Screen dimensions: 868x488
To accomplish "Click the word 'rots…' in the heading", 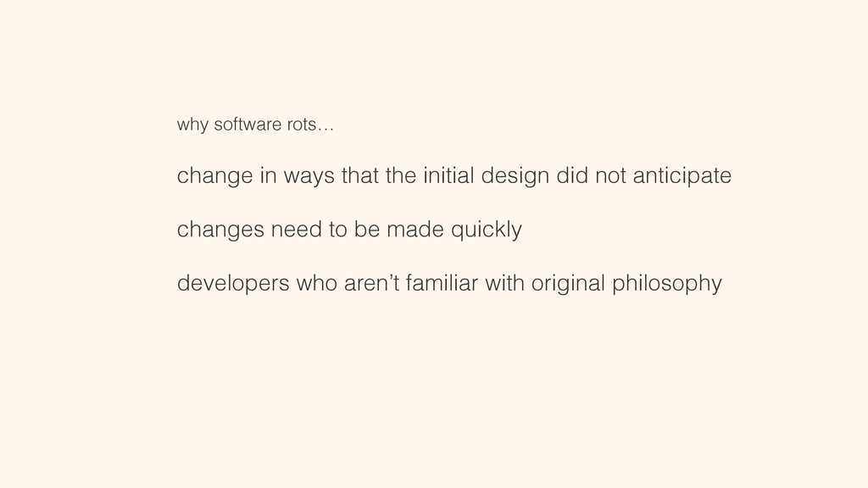I will pos(310,125).
